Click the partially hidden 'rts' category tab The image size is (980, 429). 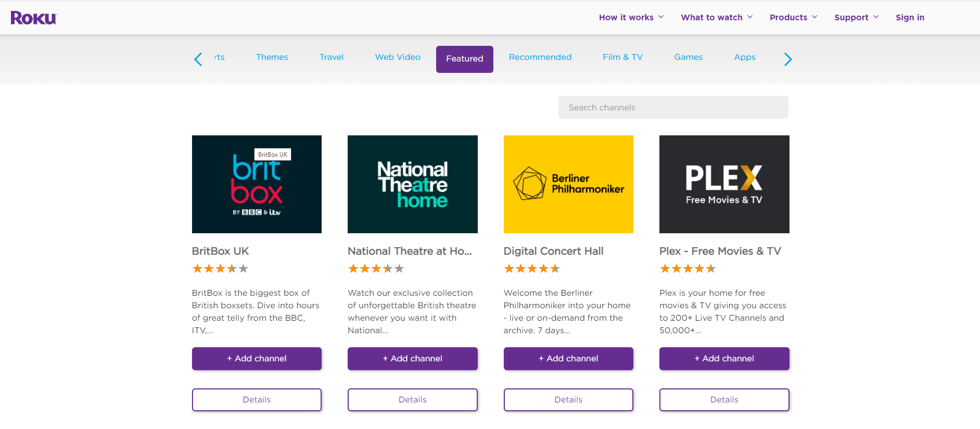click(x=220, y=57)
